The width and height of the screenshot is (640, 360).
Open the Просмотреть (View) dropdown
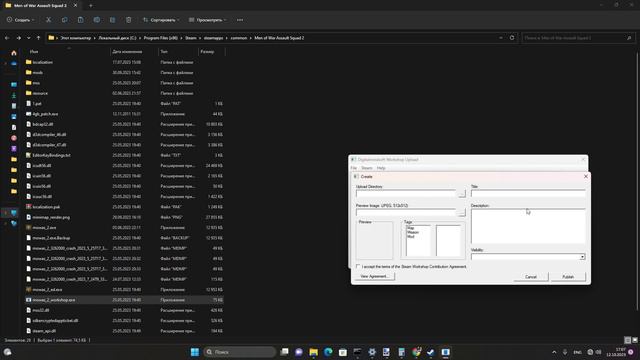click(208, 20)
